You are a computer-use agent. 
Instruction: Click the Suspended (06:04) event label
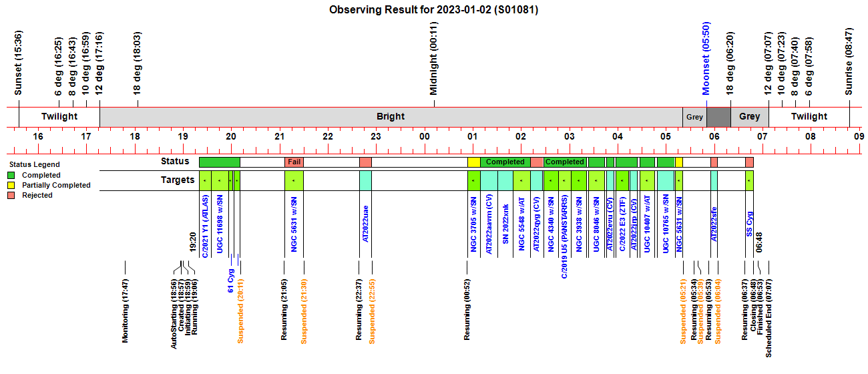click(718, 311)
